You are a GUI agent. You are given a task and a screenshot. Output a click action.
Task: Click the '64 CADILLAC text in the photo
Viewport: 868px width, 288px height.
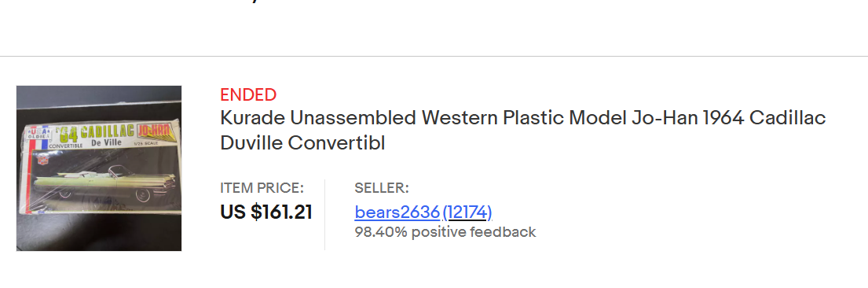tap(95, 133)
